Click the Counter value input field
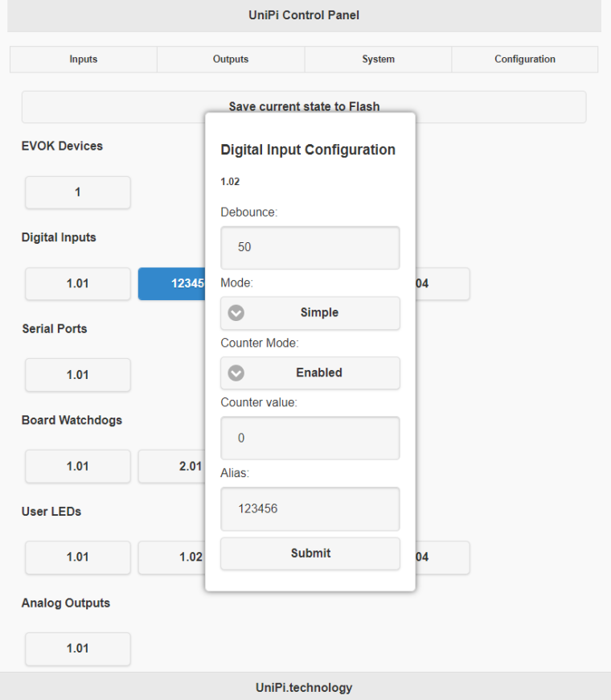This screenshot has width=611, height=700. click(310, 439)
